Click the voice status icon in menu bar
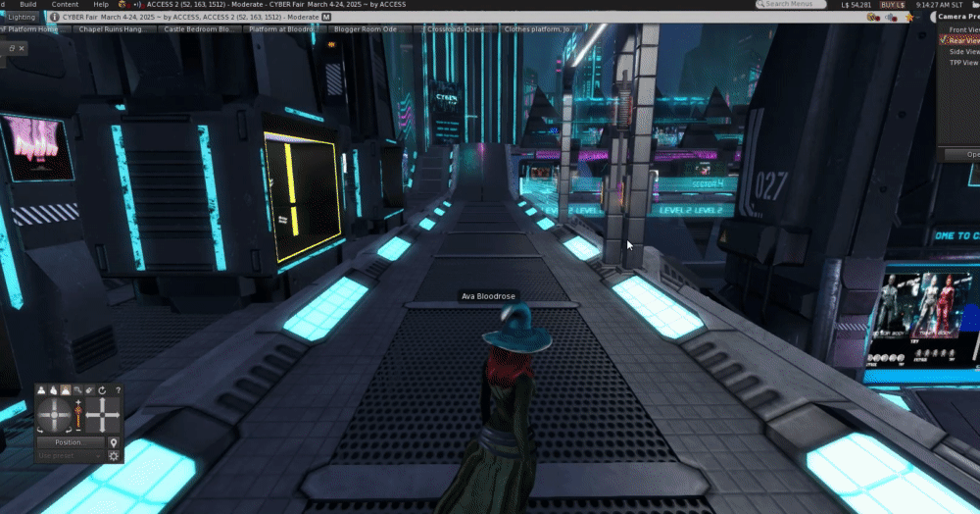980x514 pixels. tap(137, 4)
